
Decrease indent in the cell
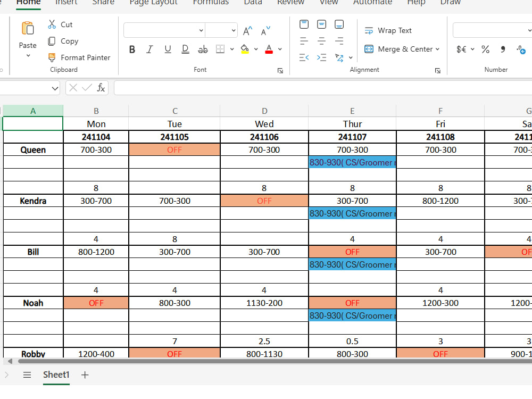click(x=304, y=57)
